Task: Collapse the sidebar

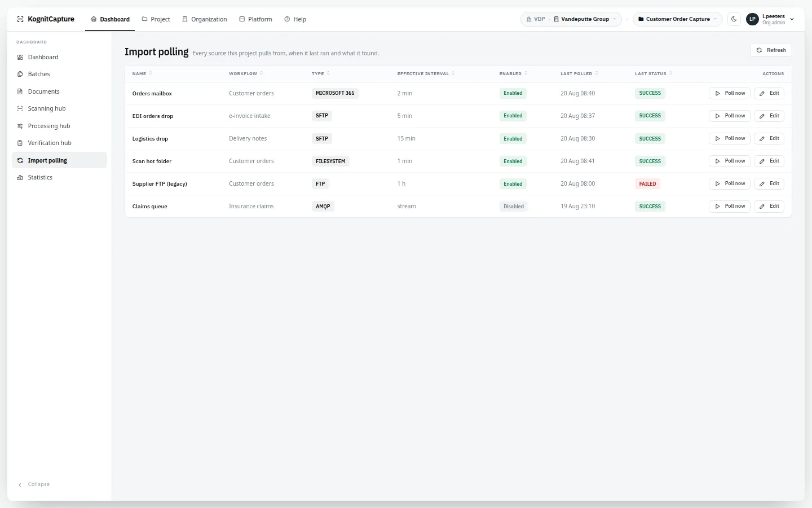Action: click(x=34, y=484)
